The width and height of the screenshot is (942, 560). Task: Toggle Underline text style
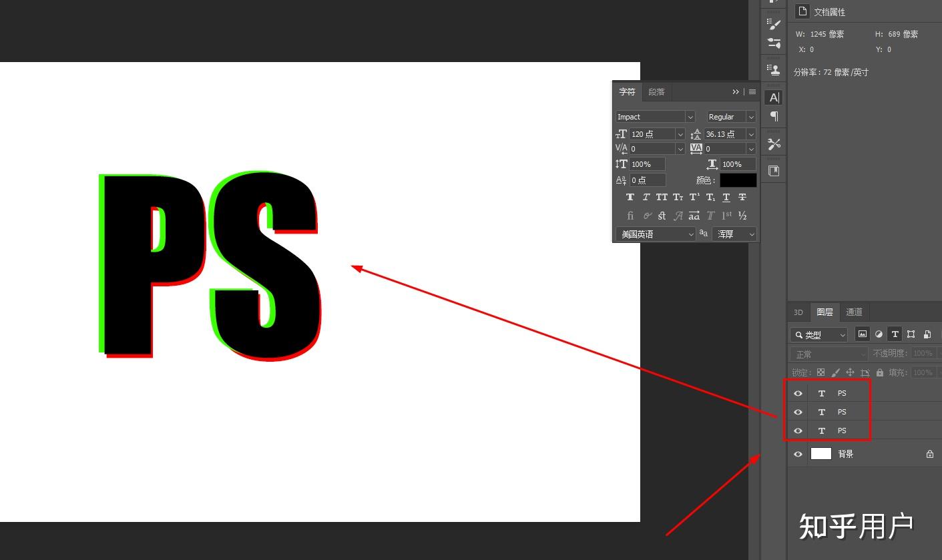tap(726, 198)
